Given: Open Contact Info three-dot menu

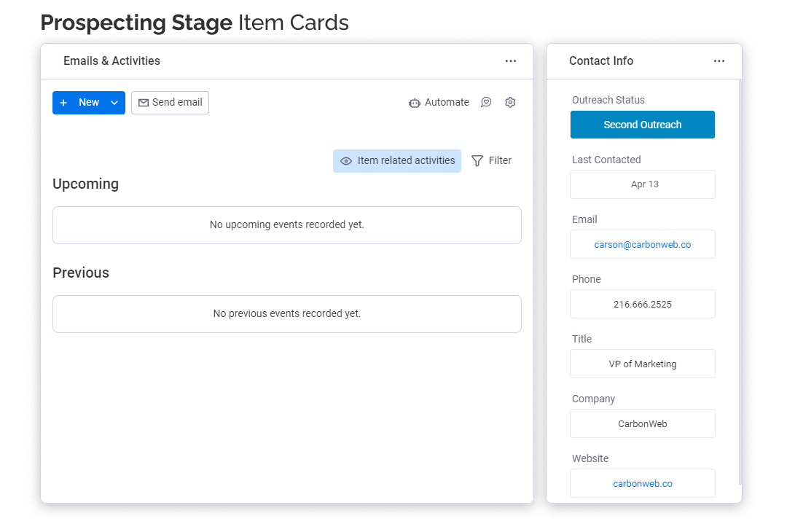Looking at the screenshot, I should pyautogui.click(x=719, y=61).
